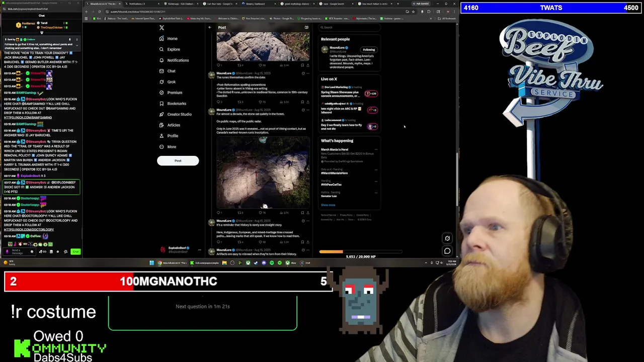644x362 pixels.
Task: Like the night rock photo post
Action: pos(262,213)
